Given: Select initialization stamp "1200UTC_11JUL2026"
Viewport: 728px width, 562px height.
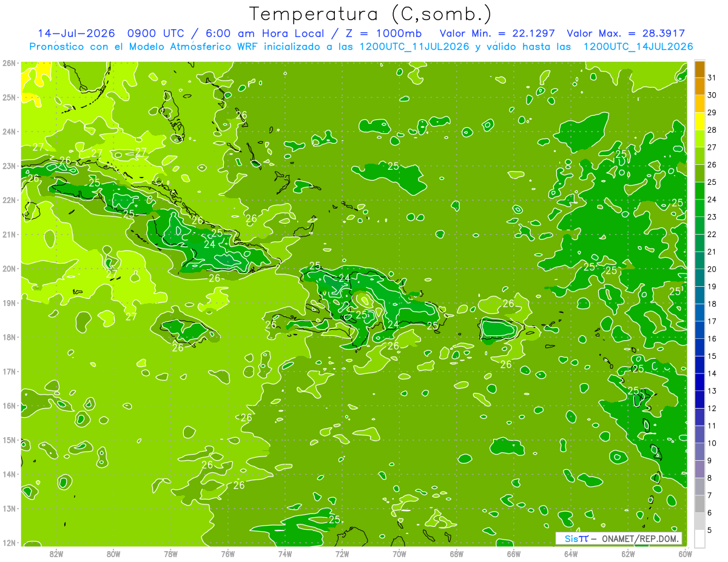Looking at the screenshot, I should click(x=414, y=47).
